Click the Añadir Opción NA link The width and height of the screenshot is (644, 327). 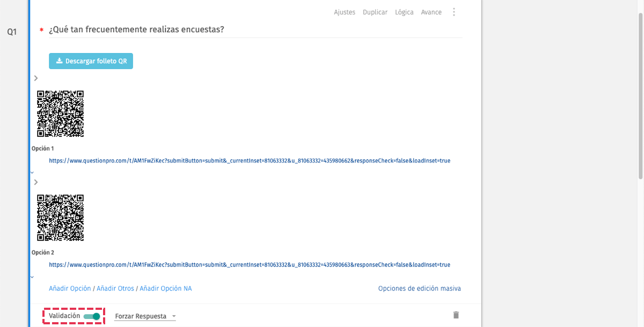[166, 288]
